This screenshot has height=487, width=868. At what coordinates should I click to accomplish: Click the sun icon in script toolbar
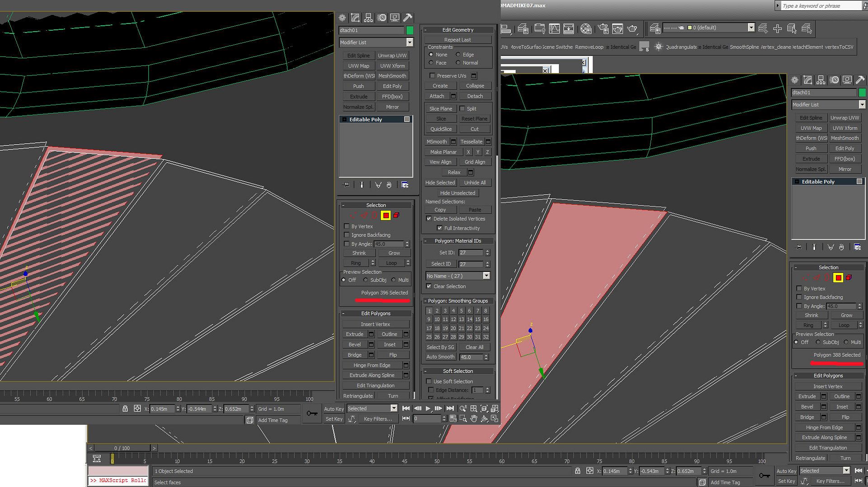[x=659, y=47]
